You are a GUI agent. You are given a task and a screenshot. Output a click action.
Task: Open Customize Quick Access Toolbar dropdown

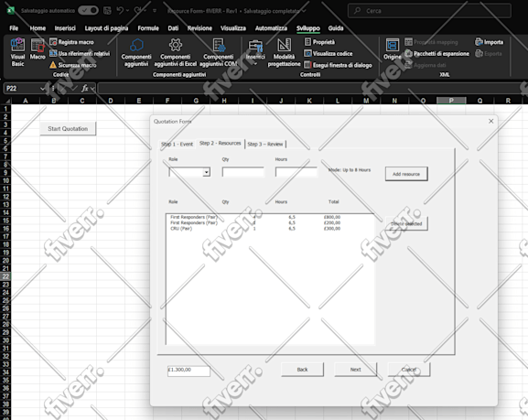coord(155,11)
